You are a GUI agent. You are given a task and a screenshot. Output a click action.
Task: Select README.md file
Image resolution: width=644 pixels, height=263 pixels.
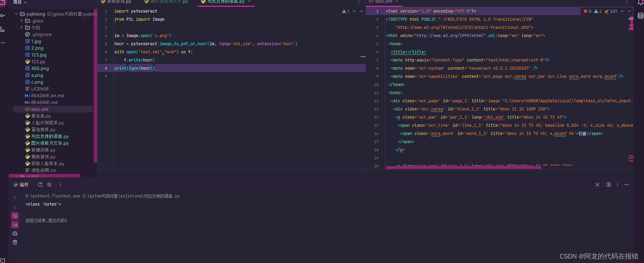tap(41, 102)
